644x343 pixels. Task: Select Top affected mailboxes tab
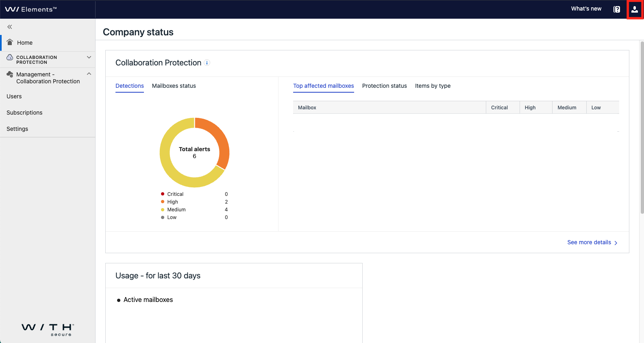[324, 86]
